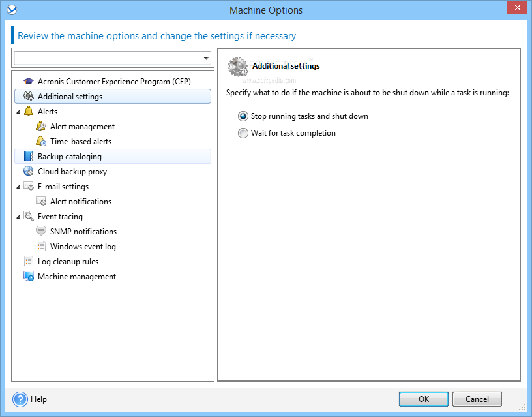Image resolution: width=532 pixels, height=417 pixels.
Task: Select the Alerts label in tree
Action: click(48, 112)
